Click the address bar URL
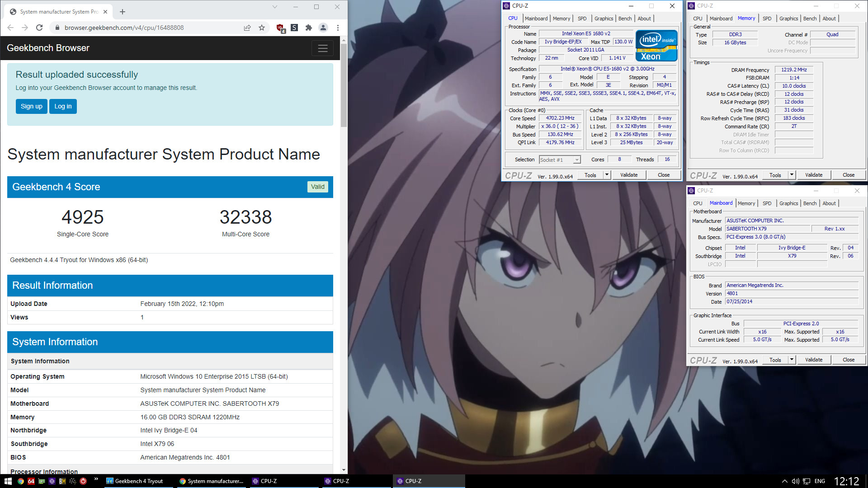Viewport: 868px width, 488px height. 124,28
